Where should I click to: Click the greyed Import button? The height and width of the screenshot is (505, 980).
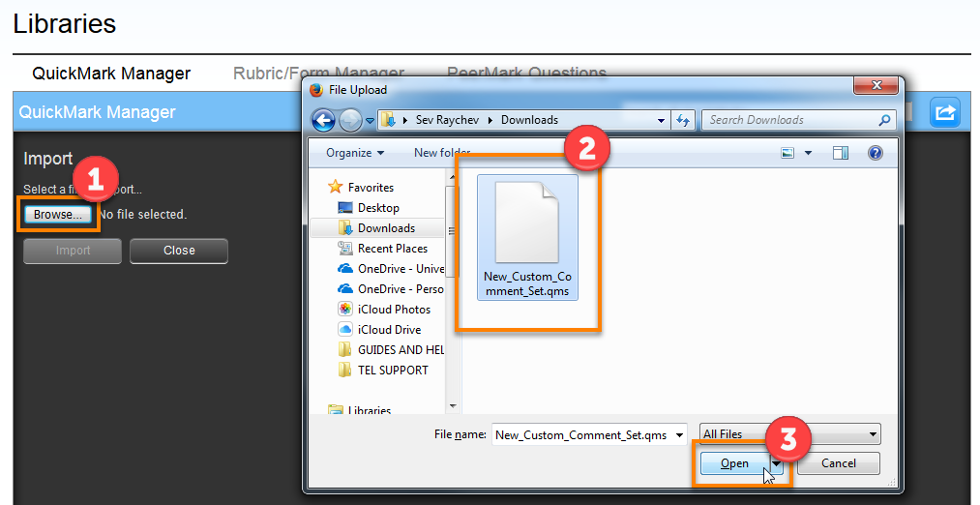coord(73,251)
